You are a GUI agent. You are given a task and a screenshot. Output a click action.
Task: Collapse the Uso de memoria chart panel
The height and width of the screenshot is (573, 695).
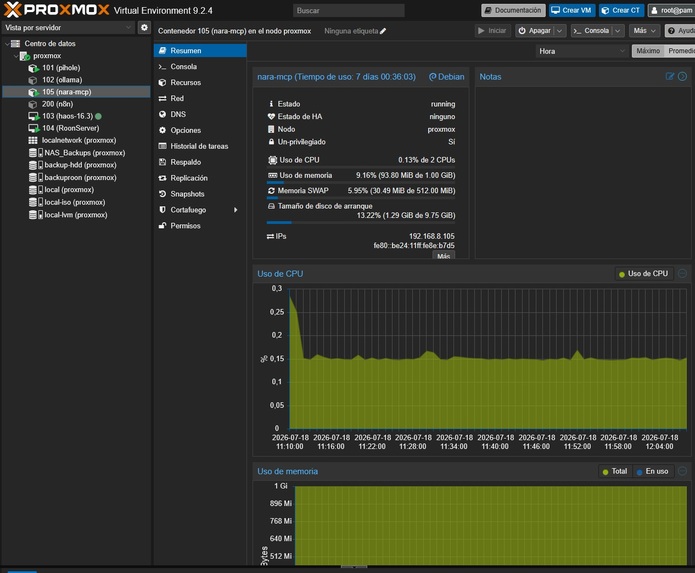[x=683, y=471]
